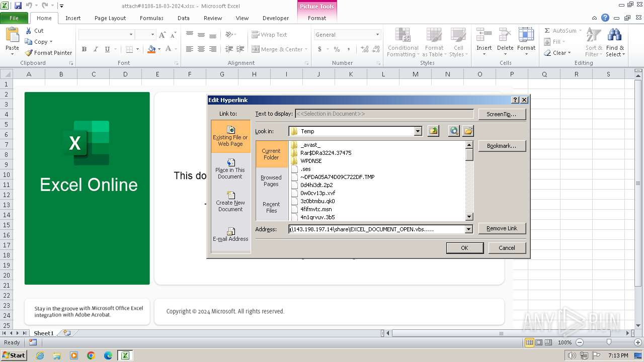This screenshot has height=362, width=644.
Task: Click the Remove Link button
Action: [502, 228]
